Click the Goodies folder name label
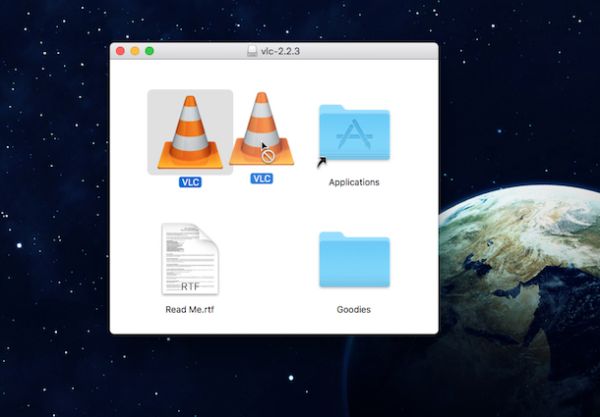 [x=354, y=309]
